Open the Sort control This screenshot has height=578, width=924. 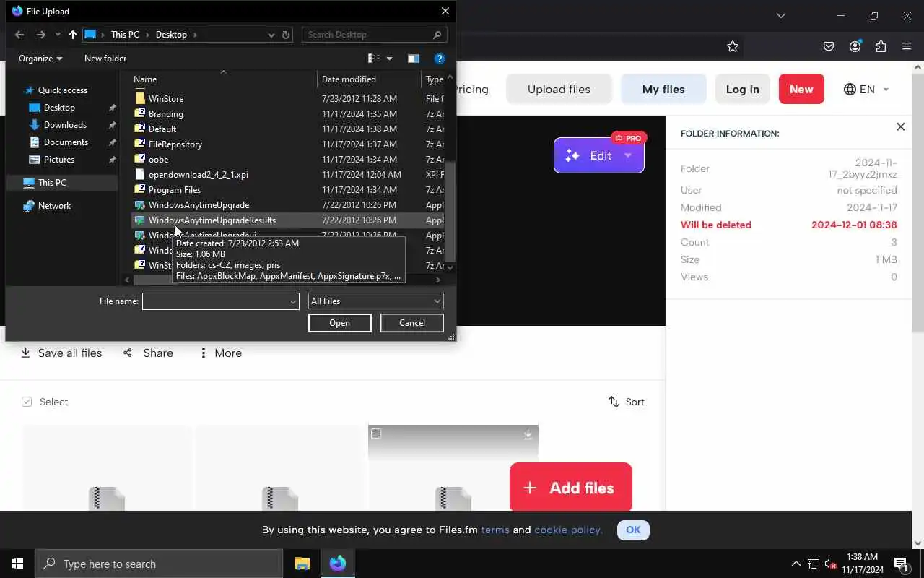click(x=626, y=402)
